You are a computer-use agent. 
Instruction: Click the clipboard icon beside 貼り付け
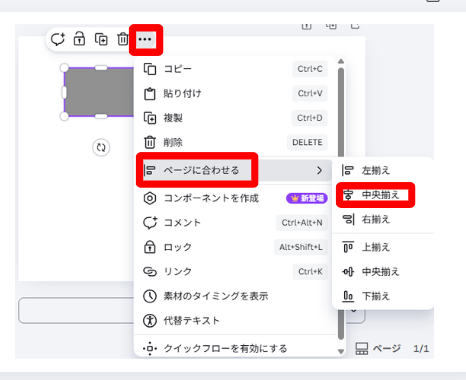[x=150, y=94]
